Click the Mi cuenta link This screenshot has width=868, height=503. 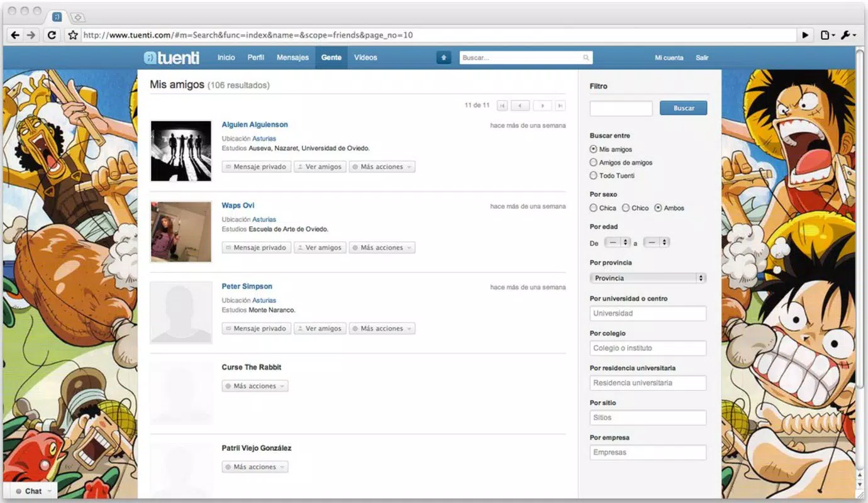[669, 58]
